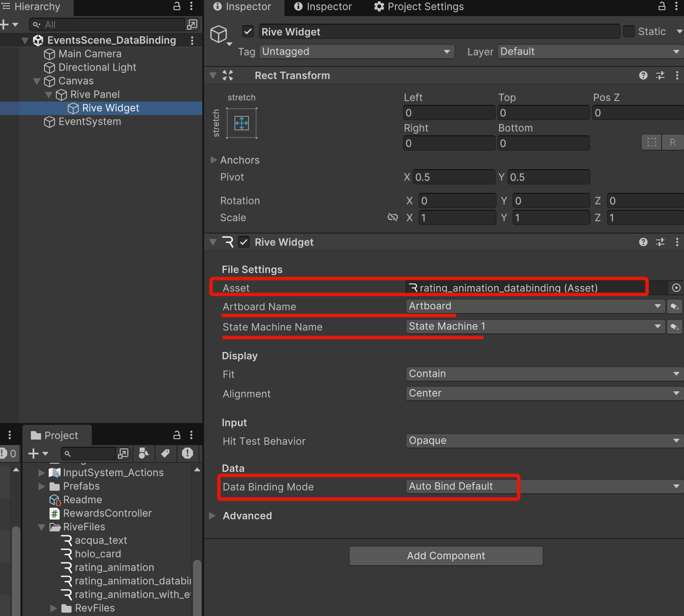Collapse the Rect Transform component
The width and height of the screenshot is (684, 616).
pyautogui.click(x=213, y=76)
